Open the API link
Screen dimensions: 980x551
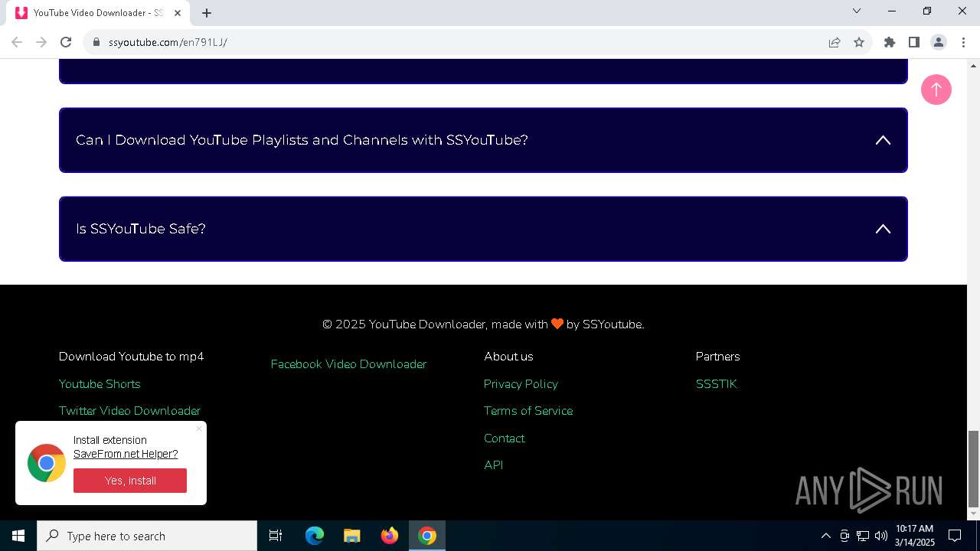[x=493, y=465]
